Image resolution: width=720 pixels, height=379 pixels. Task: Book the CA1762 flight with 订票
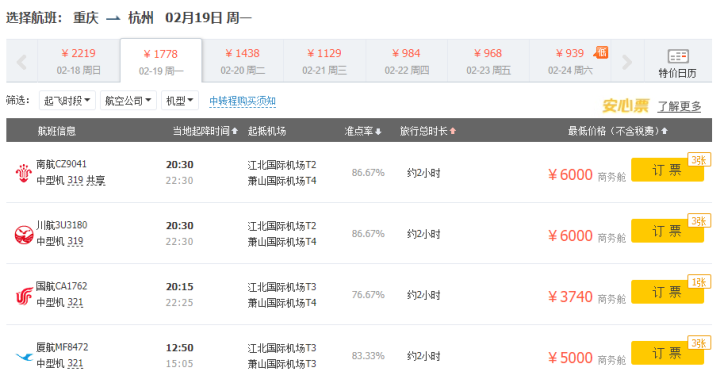(x=667, y=292)
